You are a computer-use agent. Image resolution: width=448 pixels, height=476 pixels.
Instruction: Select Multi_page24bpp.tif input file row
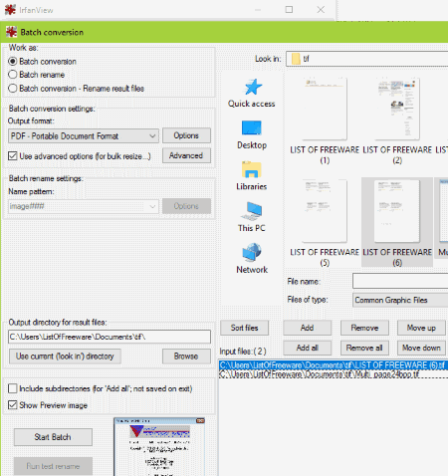coord(334,374)
